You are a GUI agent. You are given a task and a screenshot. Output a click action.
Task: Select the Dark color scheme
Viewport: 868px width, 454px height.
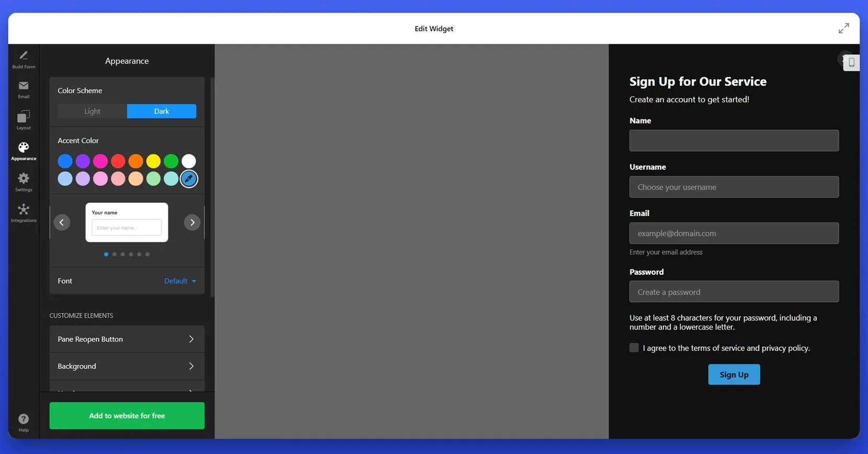[162, 111]
